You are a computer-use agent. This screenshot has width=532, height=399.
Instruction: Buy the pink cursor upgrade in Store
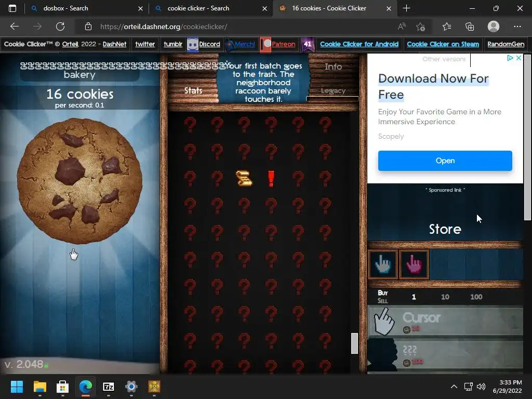(414, 264)
